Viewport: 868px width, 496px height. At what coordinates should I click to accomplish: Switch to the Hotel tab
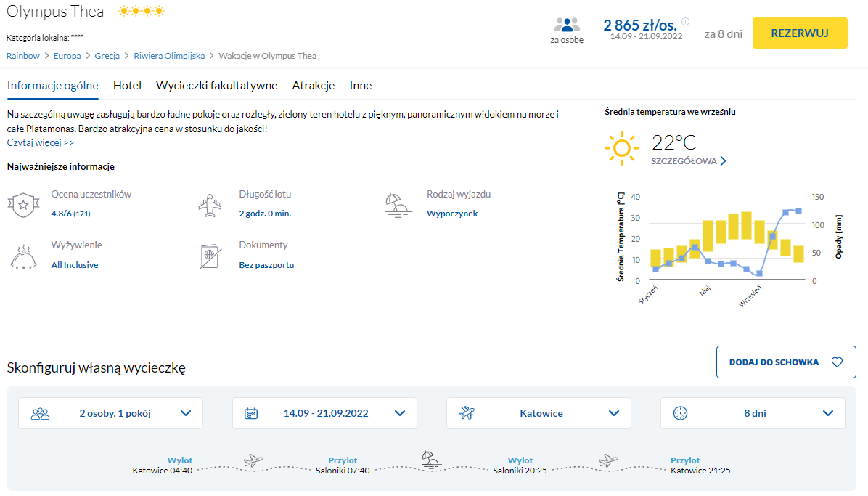pyautogui.click(x=127, y=86)
